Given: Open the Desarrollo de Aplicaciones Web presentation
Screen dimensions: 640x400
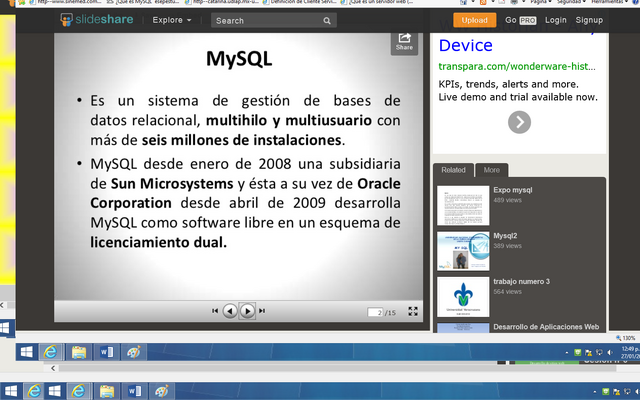Looking at the screenshot, I should point(546,327).
